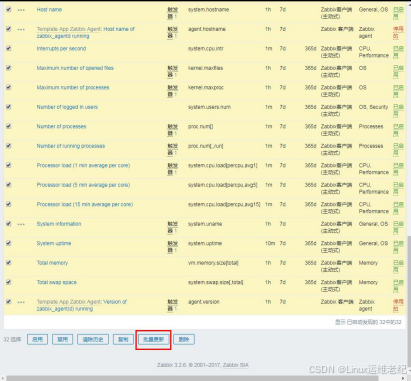This screenshot has width=411, height=381.
Task: Uncheck the Number of processes checkbox
Action: (x=9, y=127)
